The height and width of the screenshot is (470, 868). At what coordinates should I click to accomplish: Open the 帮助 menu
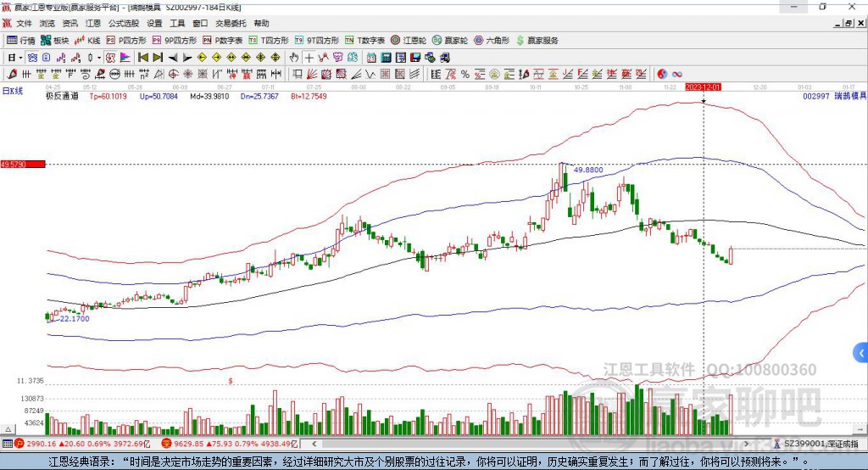[x=261, y=23]
